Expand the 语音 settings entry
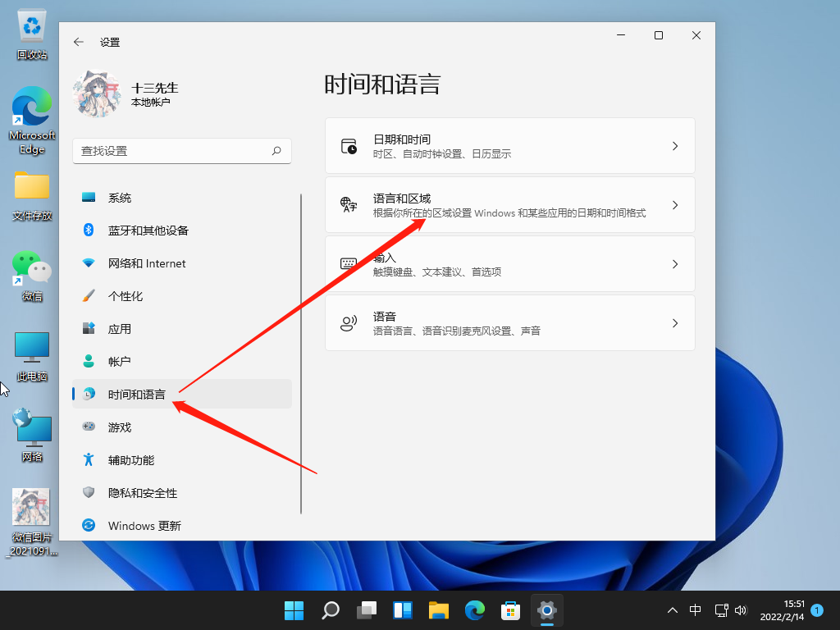 coord(510,322)
